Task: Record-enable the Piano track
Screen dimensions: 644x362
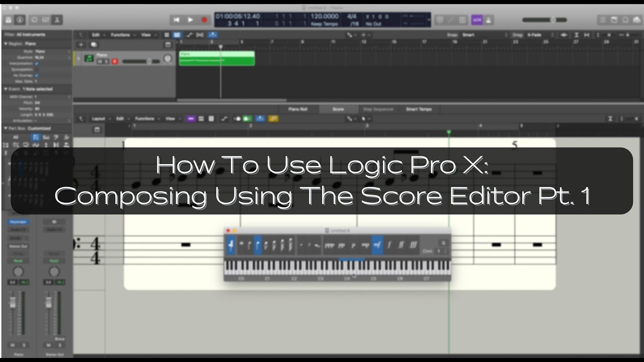Action: 115,61
